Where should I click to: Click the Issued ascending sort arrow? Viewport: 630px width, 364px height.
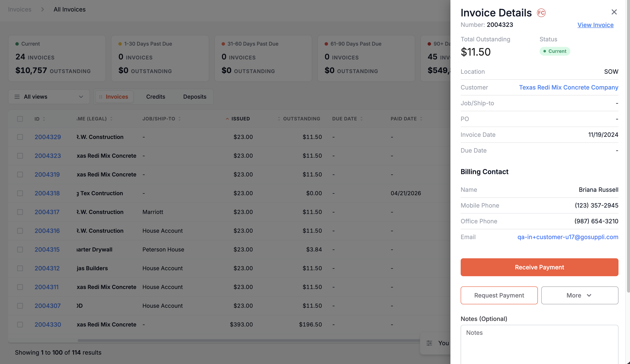[x=227, y=119]
